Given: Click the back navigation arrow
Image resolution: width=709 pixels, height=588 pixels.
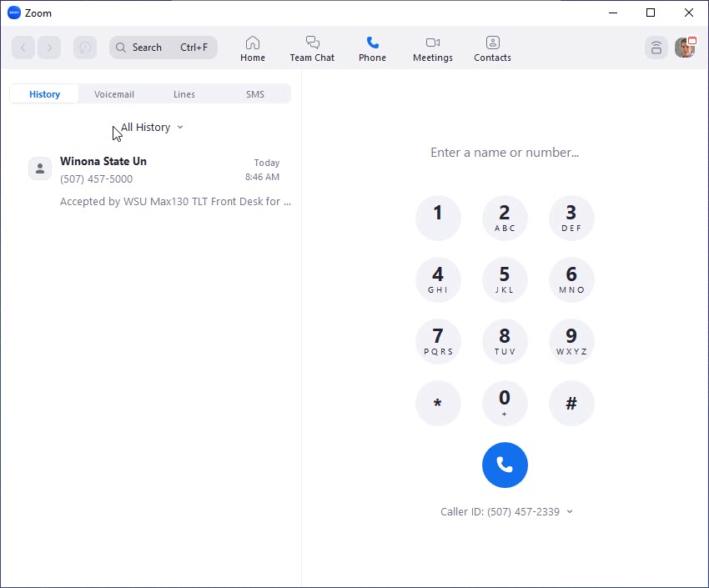Looking at the screenshot, I should [23, 48].
